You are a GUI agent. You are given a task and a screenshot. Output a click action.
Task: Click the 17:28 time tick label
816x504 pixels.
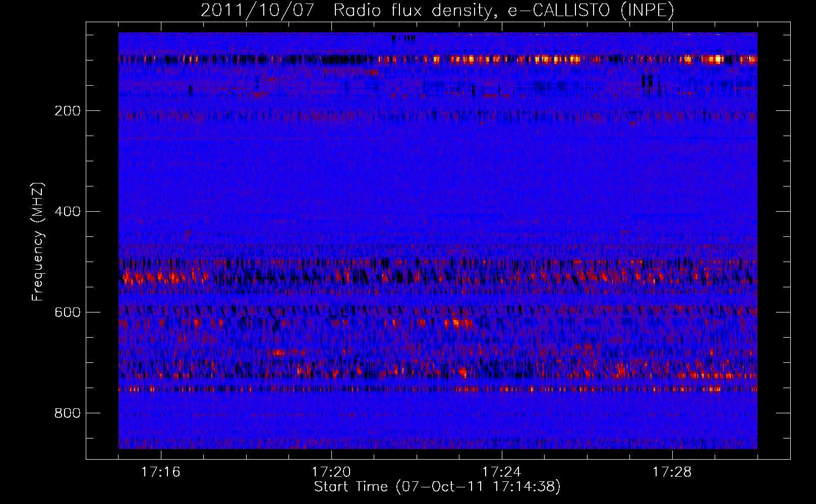pos(672,472)
